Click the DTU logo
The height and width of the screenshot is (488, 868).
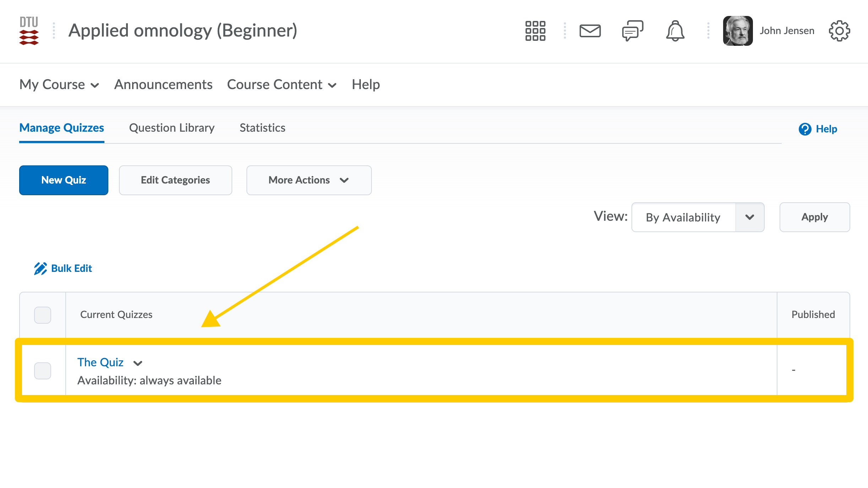tap(29, 31)
